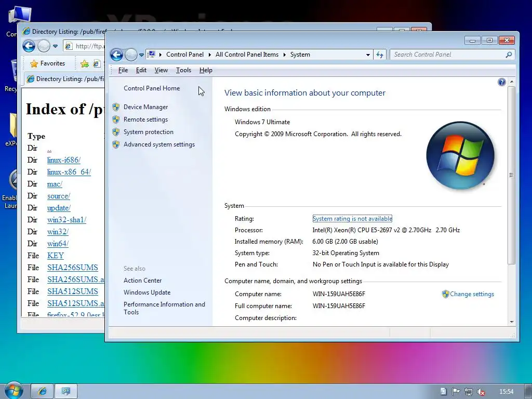Click the muted volume tray icon
Viewport: 532px width, 399px height.
[481, 392]
